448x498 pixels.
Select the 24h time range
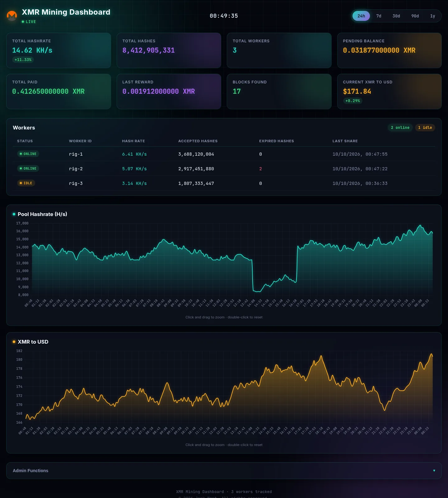click(x=361, y=16)
